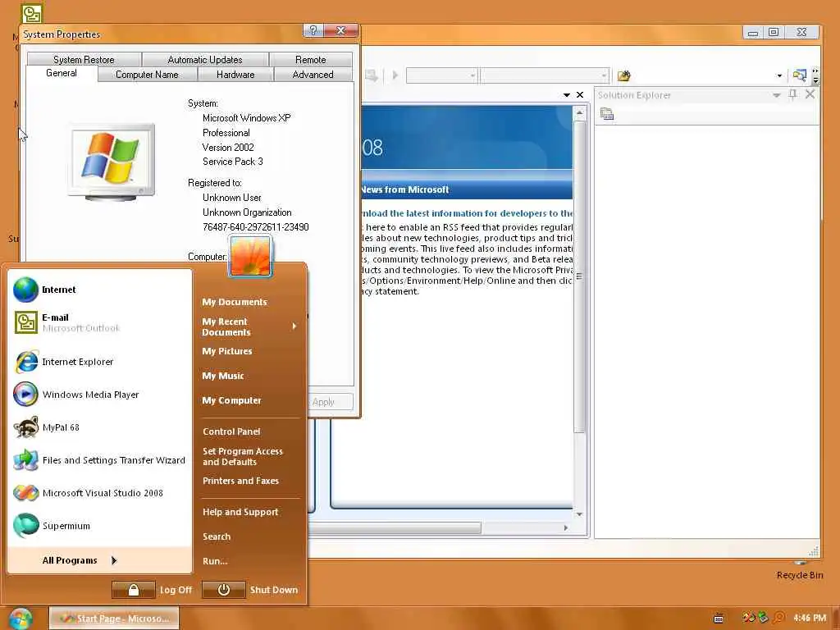Switch to the Automatic Updates tab
The image size is (840, 630).
click(x=205, y=59)
